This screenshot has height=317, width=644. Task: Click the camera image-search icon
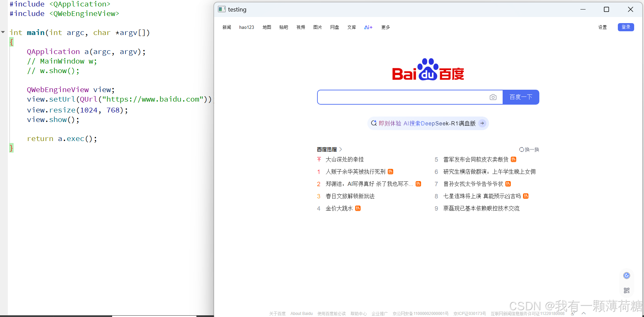tap(493, 97)
